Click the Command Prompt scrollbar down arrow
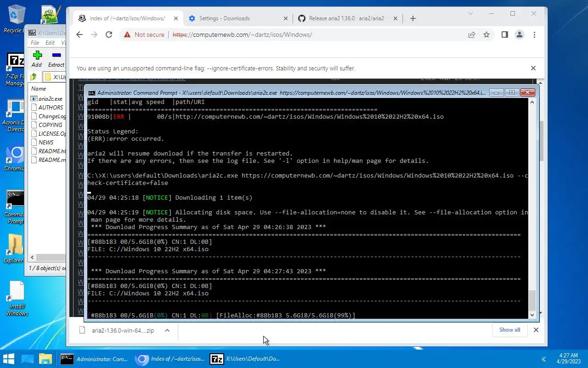 pos(532,315)
